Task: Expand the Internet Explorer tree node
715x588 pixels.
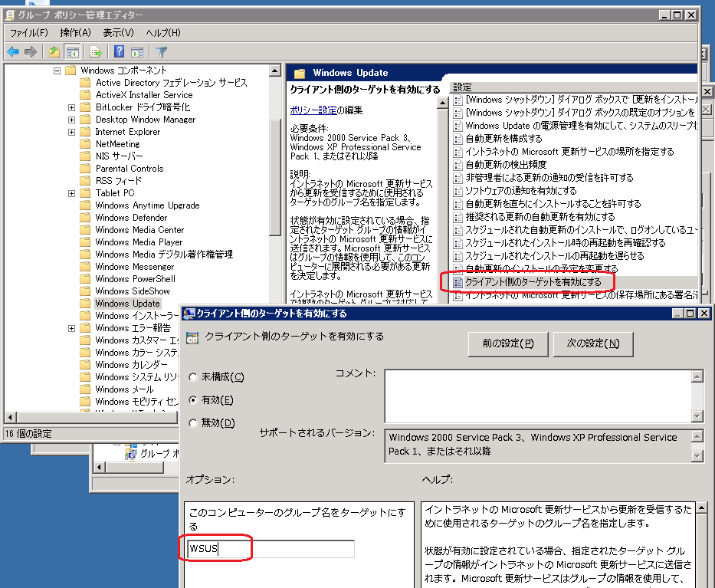Action: pyautogui.click(x=71, y=132)
